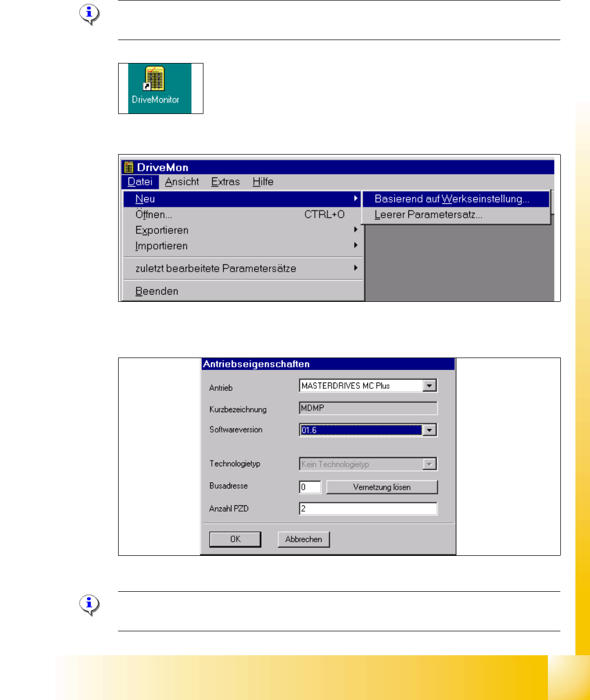Click the Kurzbezeichnung MDMP field

(368, 408)
